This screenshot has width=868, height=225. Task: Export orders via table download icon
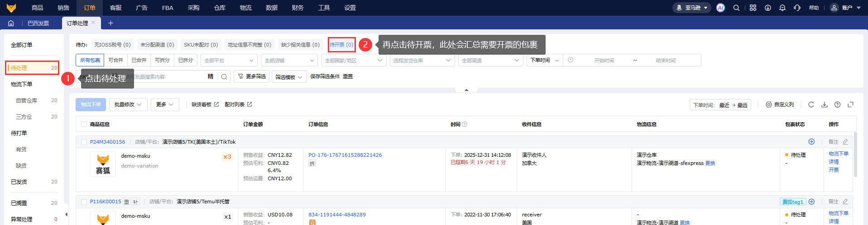pyautogui.click(x=825, y=104)
